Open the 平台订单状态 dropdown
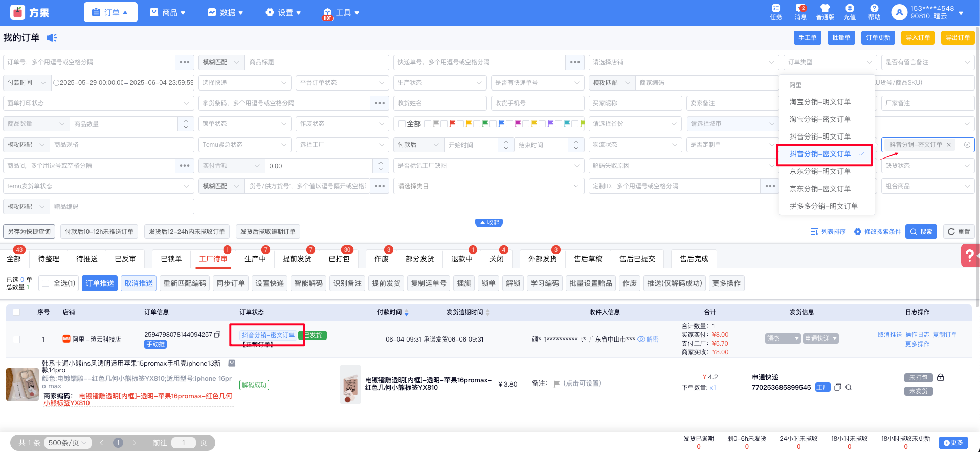Viewport: 980px width, 452px height. coord(342,83)
